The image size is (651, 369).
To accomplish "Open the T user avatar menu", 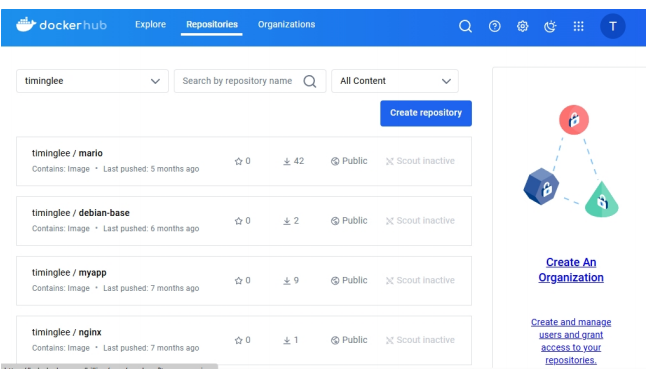I will [x=612, y=26].
